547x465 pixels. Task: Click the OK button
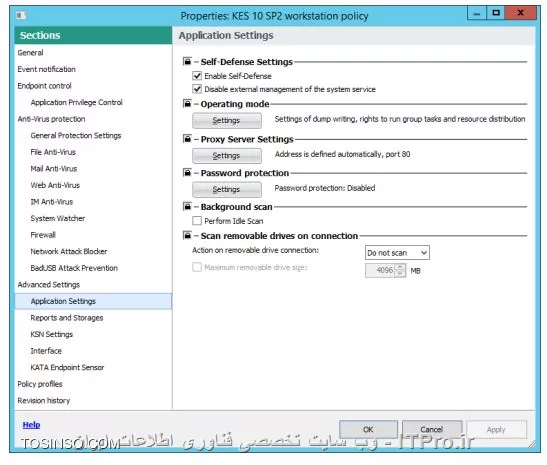pyautogui.click(x=368, y=429)
